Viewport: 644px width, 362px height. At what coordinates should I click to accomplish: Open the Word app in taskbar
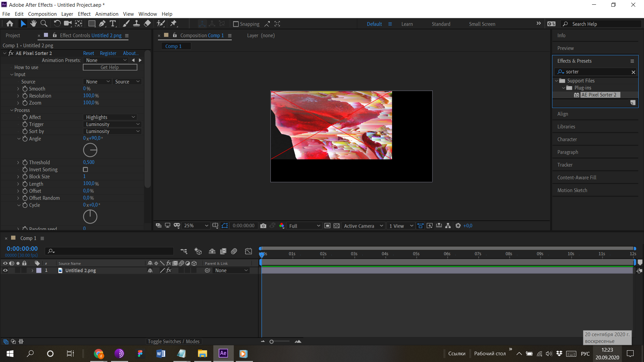[x=161, y=354]
